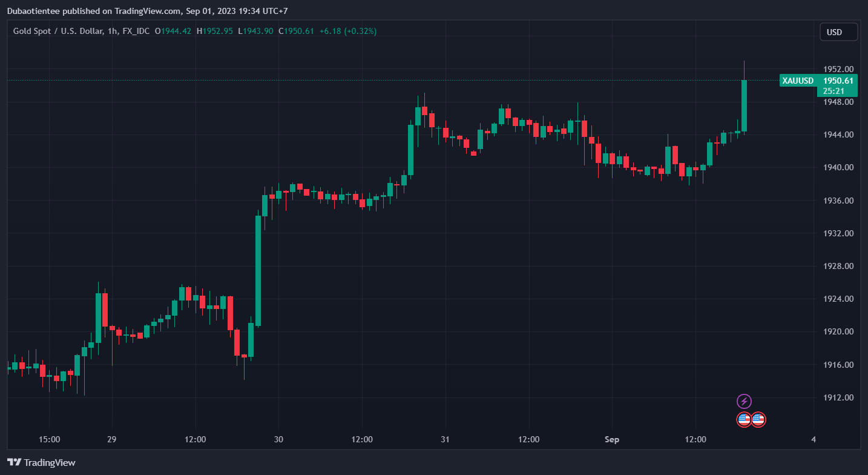The width and height of the screenshot is (868, 475).
Task: Click the 29 date label on time axis
Action: point(111,439)
